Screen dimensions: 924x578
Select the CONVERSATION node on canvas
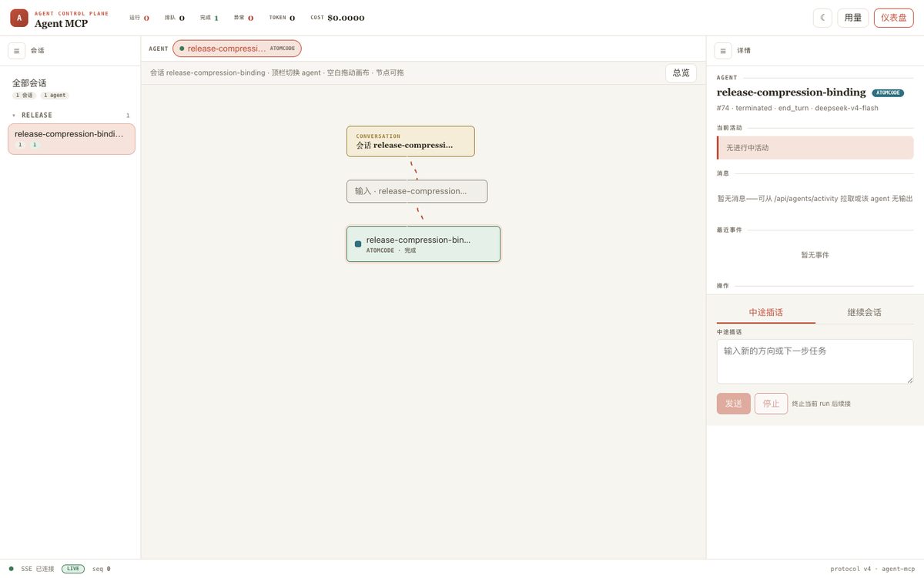[410, 141]
